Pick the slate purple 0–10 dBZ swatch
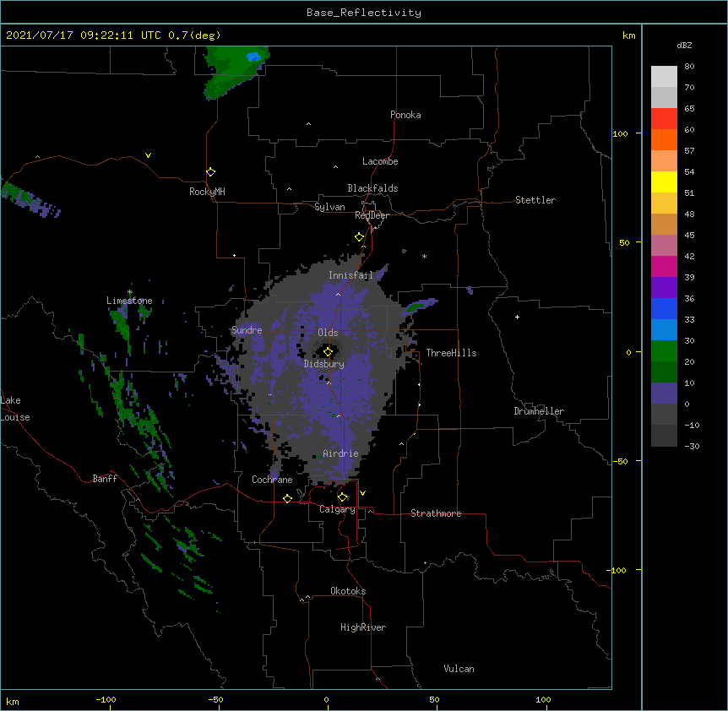Screen dimensions: 728x711 pos(664,393)
